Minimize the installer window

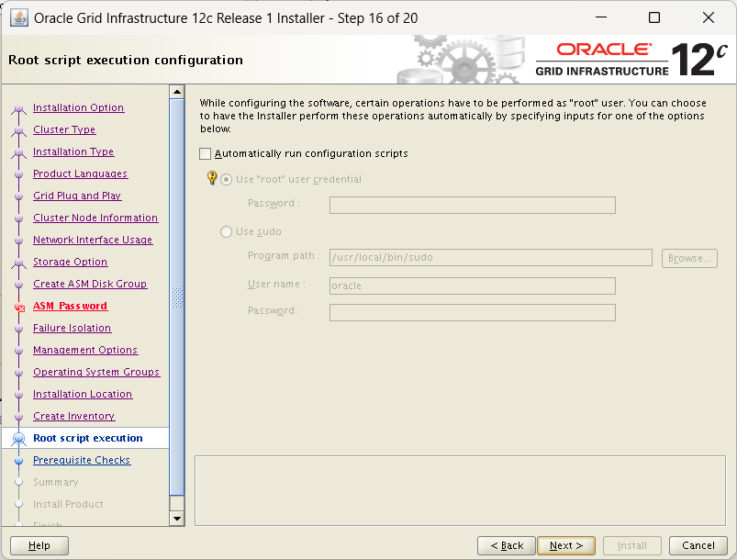pos(600,17)
